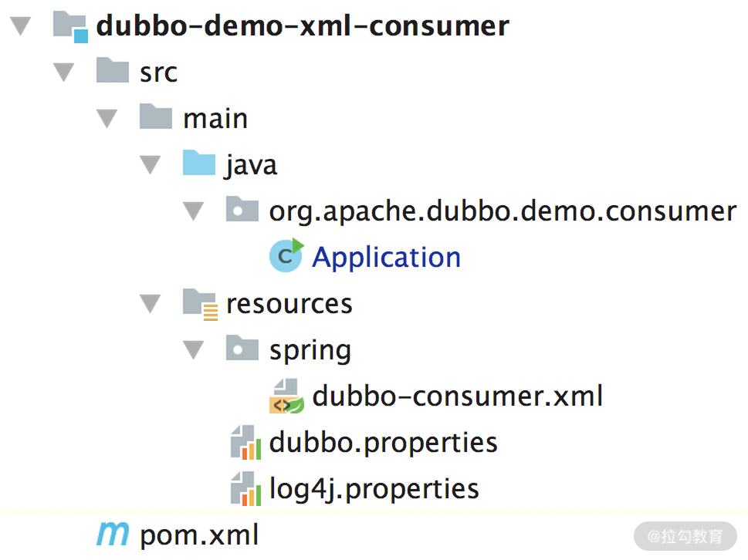Select the org.apache.dubbo.demo.consumer package name
This screenshot has height=560, width=748.
point(502,211)
